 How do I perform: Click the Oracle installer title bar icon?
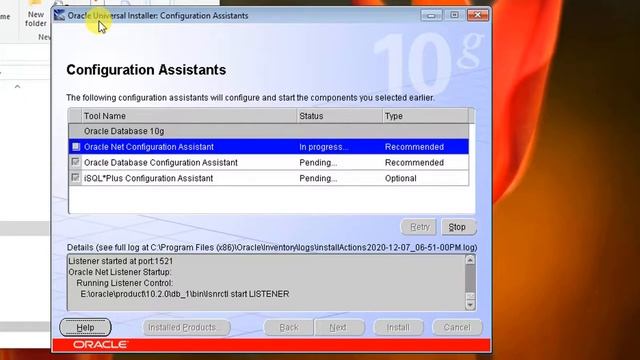[x=60, y=15]
